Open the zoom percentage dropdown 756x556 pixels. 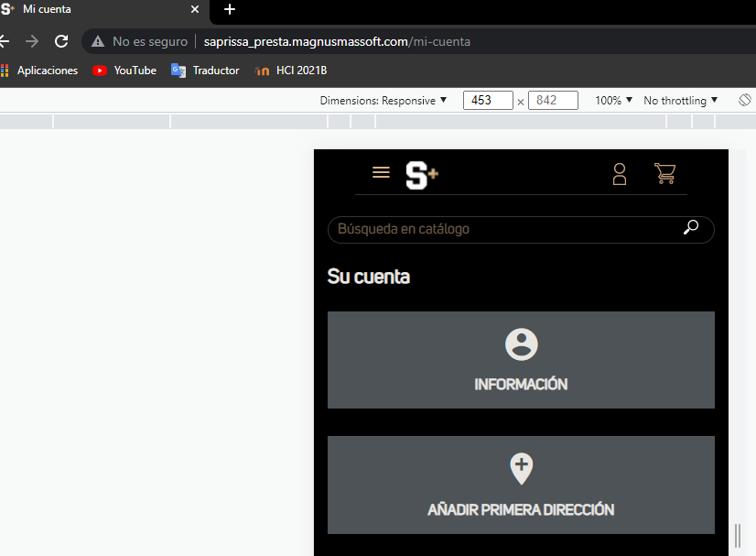tap(611, 100)
